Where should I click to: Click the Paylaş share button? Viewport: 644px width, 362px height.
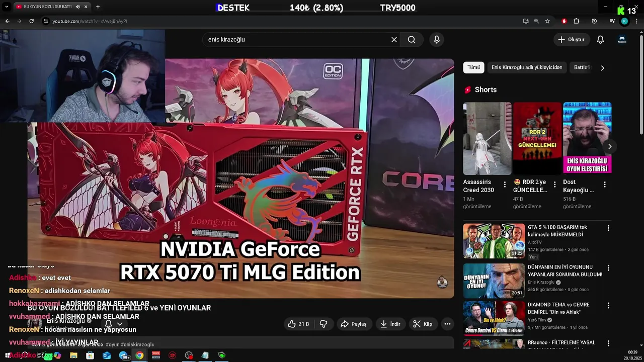tap(354, 324)
